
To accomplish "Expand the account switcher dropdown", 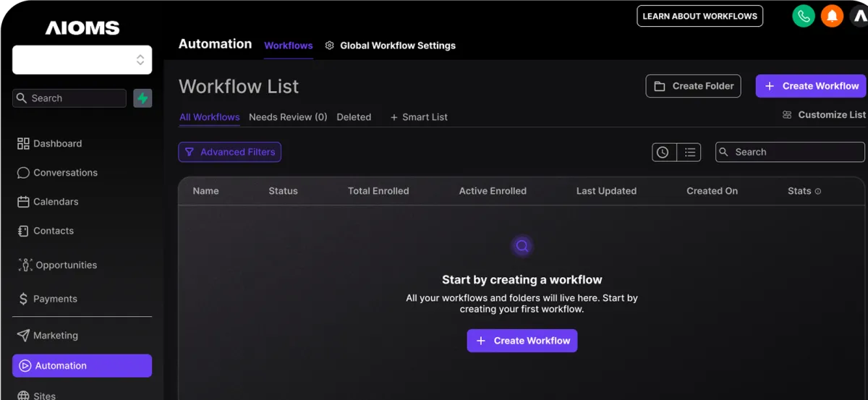I will coord(82,60).
